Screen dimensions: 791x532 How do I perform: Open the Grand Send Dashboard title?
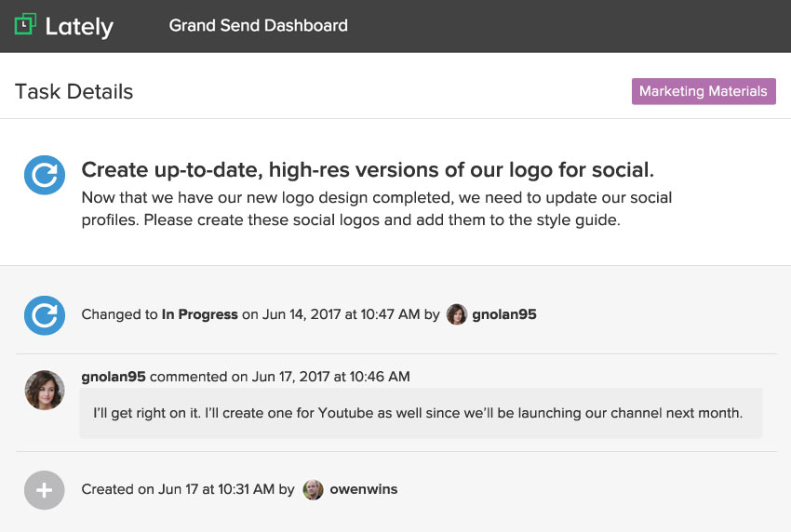258,25
